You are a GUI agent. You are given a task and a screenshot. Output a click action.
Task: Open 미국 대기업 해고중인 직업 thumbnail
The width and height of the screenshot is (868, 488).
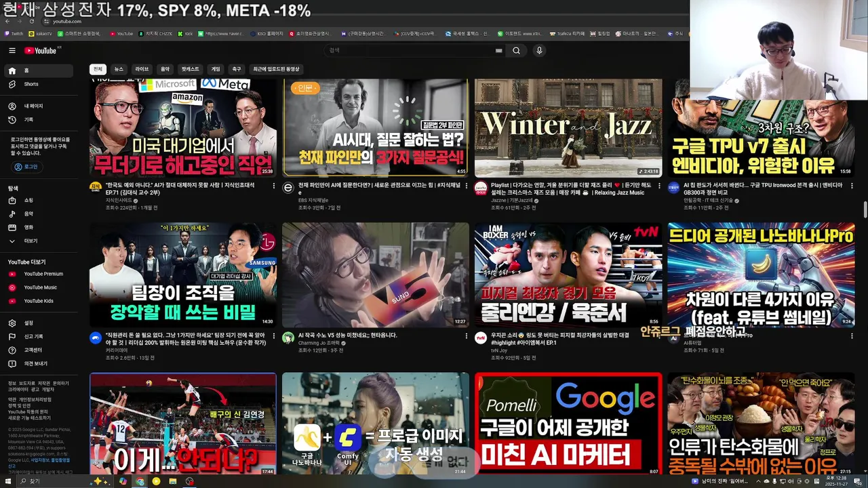[x=183, y=128]
